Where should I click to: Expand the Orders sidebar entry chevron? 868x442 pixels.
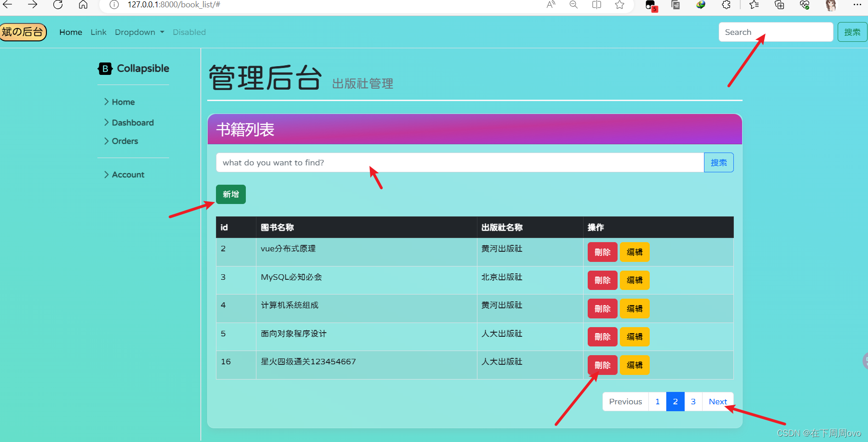pos(106,141)
